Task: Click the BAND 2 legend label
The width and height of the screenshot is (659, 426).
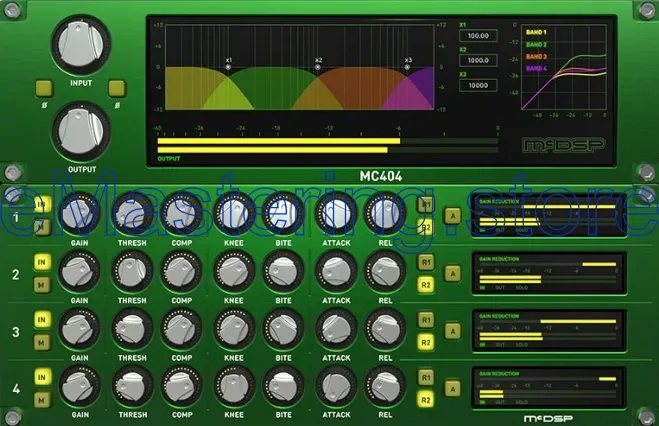Action: tap(536, 44)
